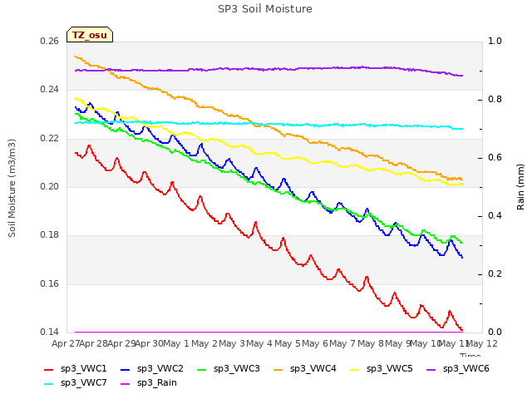
Task: Click the May 1 date tick label
Action: [x=175, y=343]
